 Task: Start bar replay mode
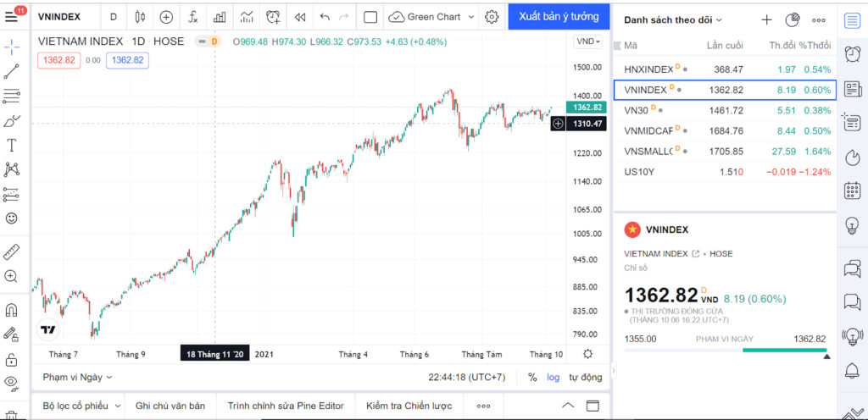pyautogui.click(x=300, y=17)
